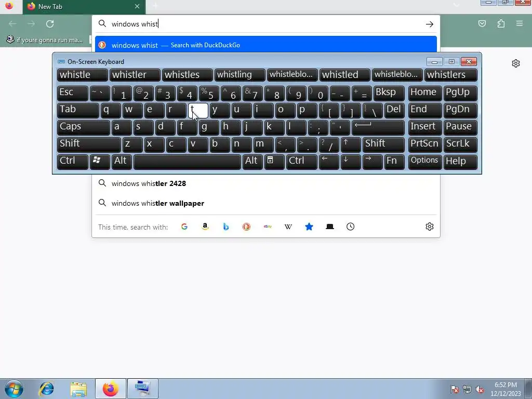532x399 pixels.
Task: Click the PrtScn key
Action: coord(425,144)
